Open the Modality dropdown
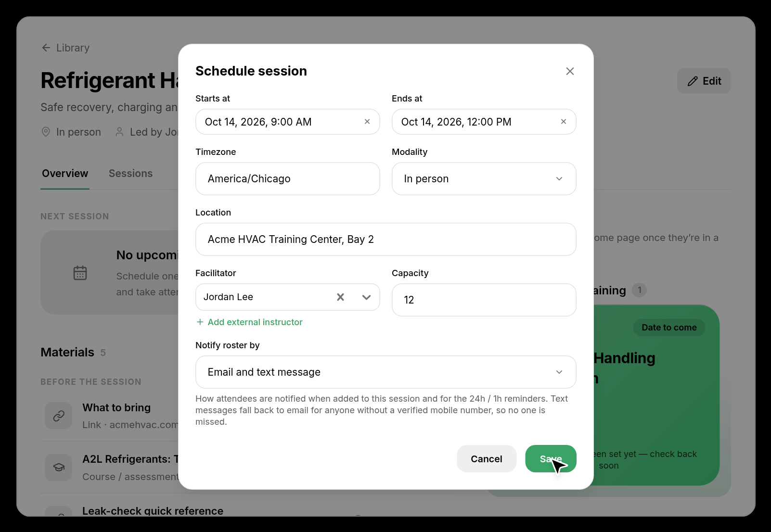Image resolution: width=771 pixels, height=532 pixels. click(484, 179)
